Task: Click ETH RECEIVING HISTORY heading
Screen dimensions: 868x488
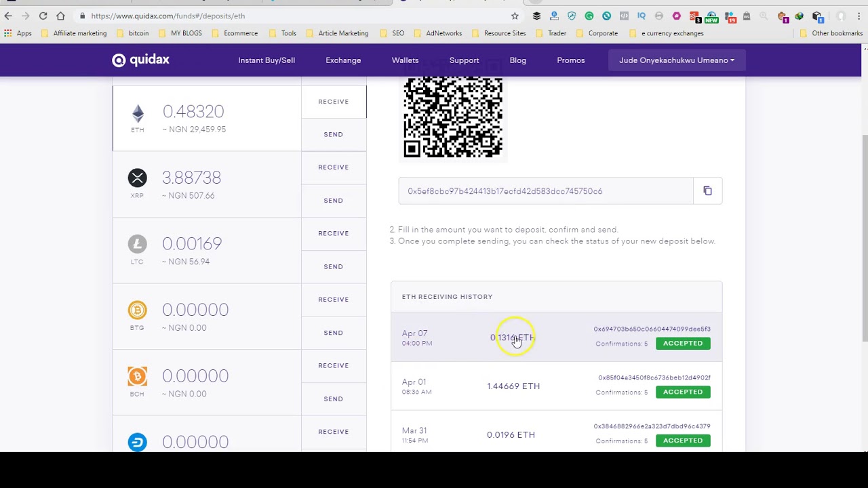Action: (x=447, y=297)
